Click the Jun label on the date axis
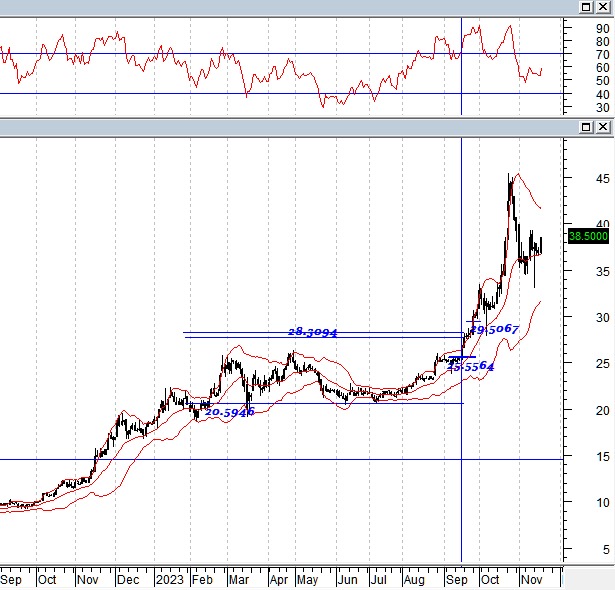The height and width of the screenshot is (590, 615). [x=347, y=579]
